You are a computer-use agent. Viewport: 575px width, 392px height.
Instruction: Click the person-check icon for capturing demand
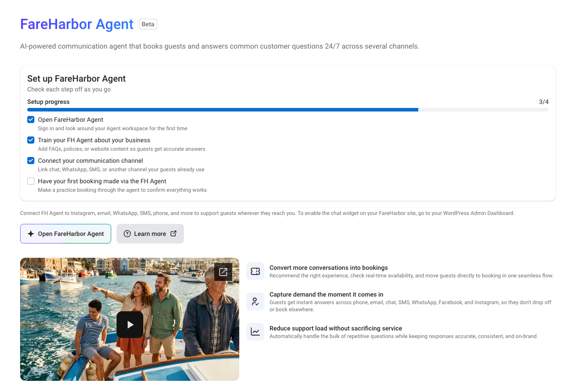(x=255, y=301)
